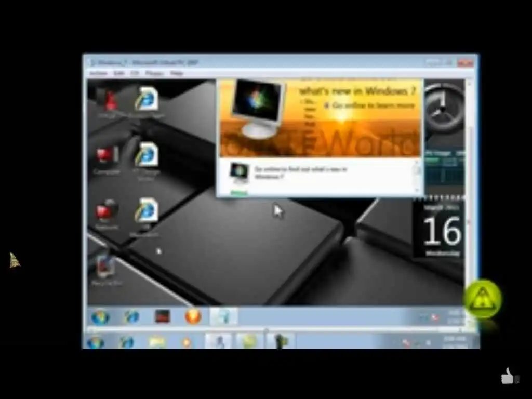Open the Floppy menu in Virtual PC
Screen dimensions: 532x399
(154, 73)
